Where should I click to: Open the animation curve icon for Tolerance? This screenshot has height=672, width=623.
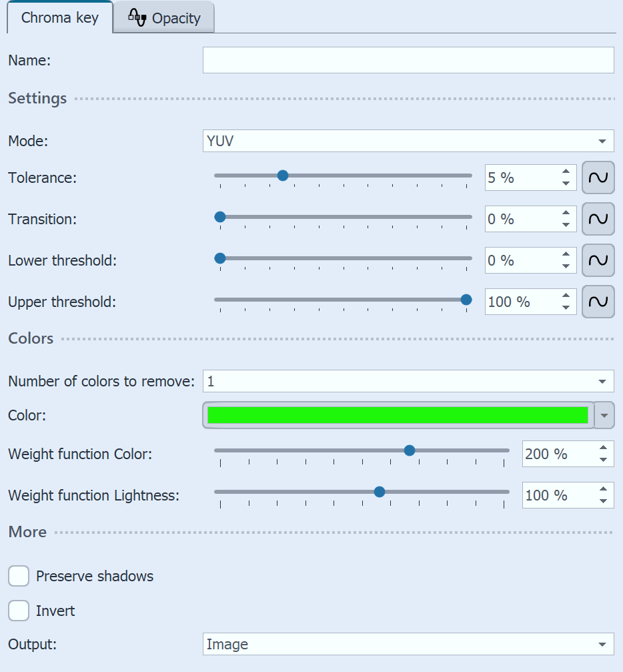[598, 178]
